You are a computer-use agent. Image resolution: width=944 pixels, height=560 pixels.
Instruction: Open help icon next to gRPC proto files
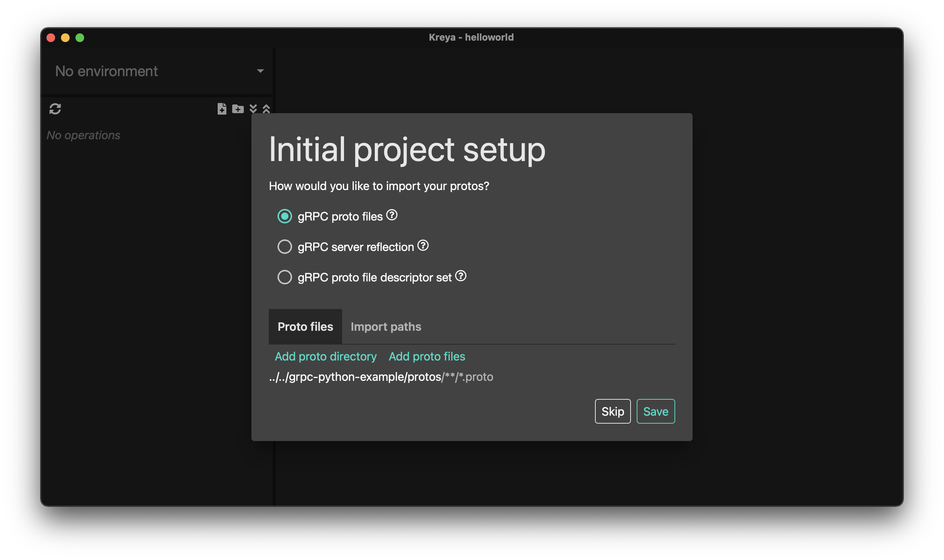point(392,215)
